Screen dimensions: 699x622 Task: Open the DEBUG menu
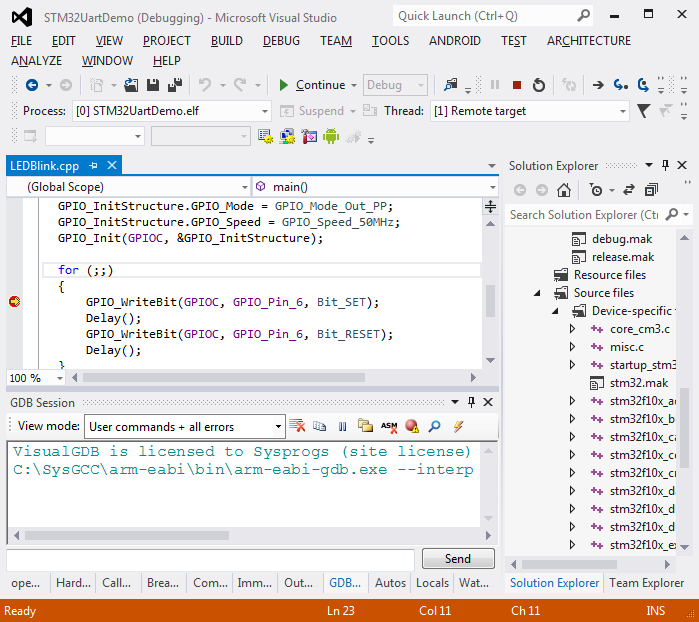281,41
